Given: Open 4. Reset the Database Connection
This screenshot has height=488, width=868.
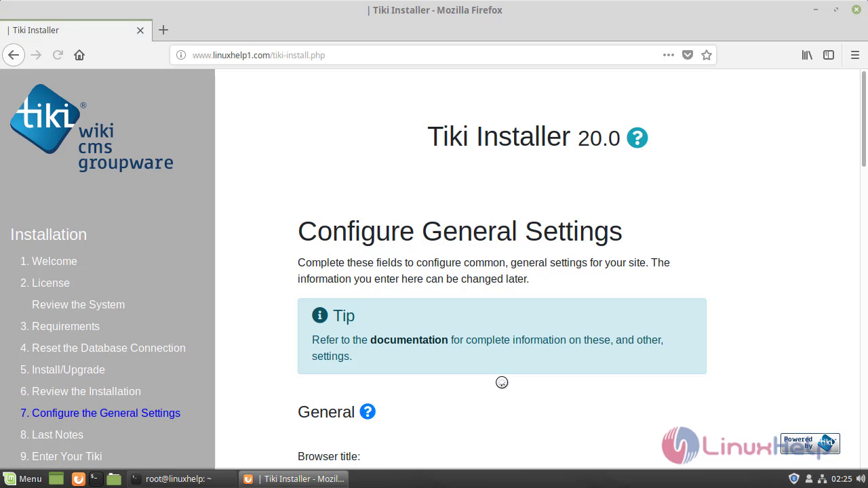Looking at the screenshot, I should (102, 348).
